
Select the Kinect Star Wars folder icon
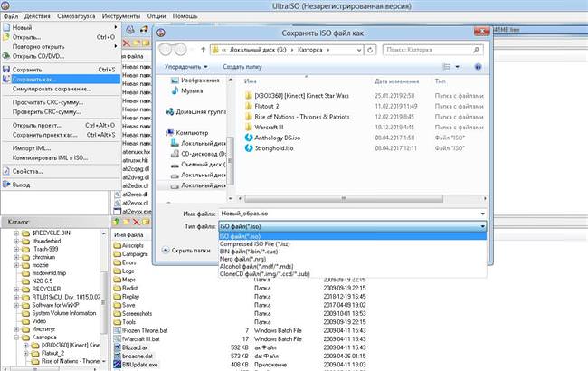[x=248, y=96]
